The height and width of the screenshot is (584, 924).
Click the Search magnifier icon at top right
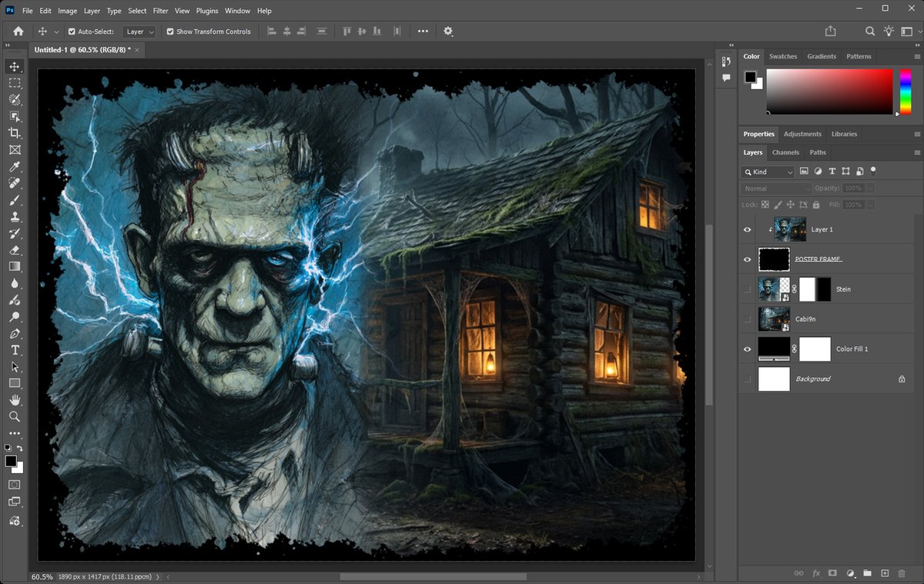click(870, 32)
